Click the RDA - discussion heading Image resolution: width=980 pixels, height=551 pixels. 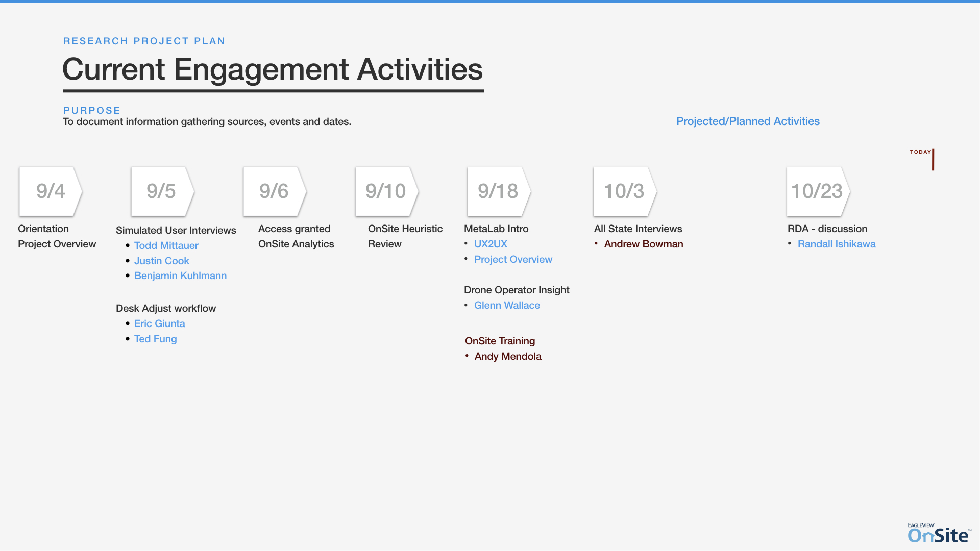827,229
